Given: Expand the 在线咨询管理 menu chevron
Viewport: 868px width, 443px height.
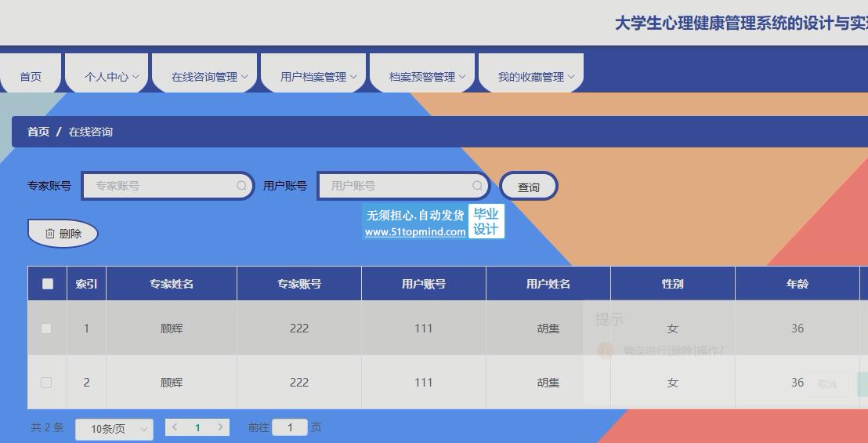Looking at the screenshot, I should pyautogui.click(x=244, y=77).
